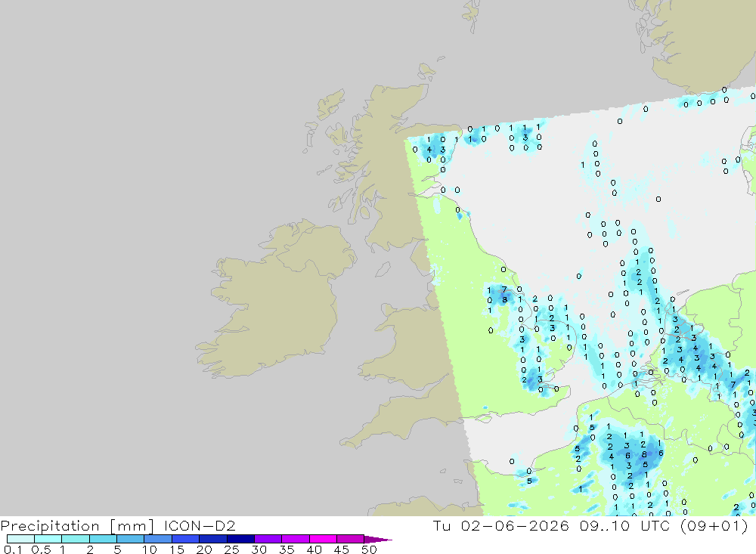This screenshot has width=756, height=554.
Task: Select the 5–10 mm legend swatch
Action: [130, 539]
